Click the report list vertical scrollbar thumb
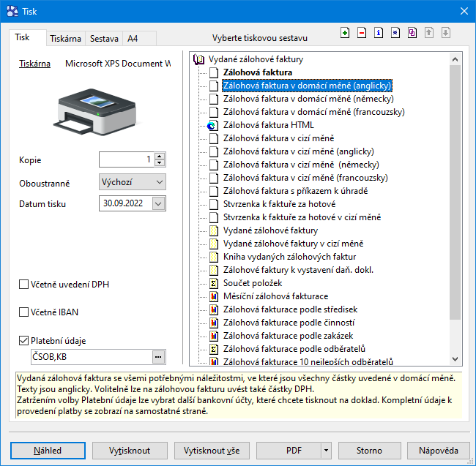476x466 pixels. [455, 192]
